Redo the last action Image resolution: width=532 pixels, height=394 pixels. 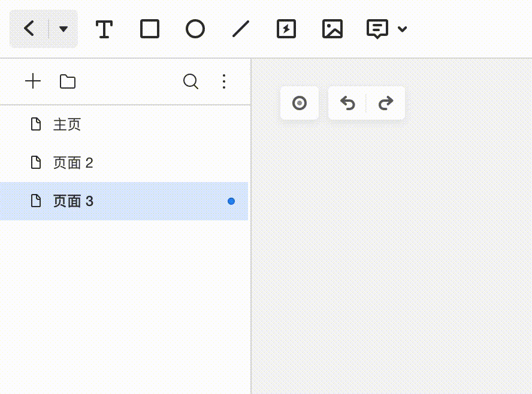[x=386, y=103]
